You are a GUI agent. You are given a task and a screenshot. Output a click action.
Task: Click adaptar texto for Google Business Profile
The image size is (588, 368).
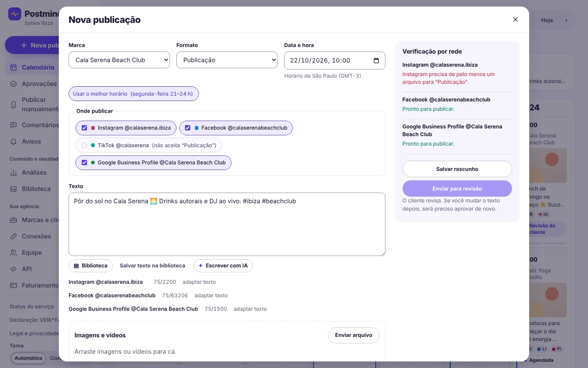(250, 309)
